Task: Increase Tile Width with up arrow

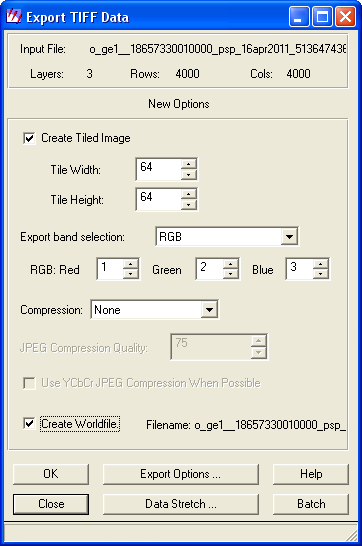Action: pyautogui.click(x=189, y=164)
